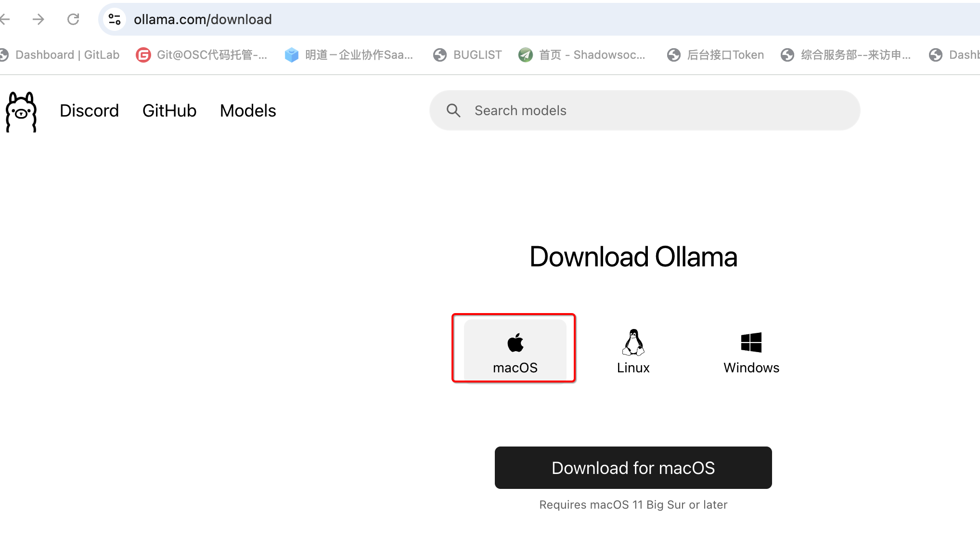Go to the Models page

pyautogui.click(x=248, y=111)
